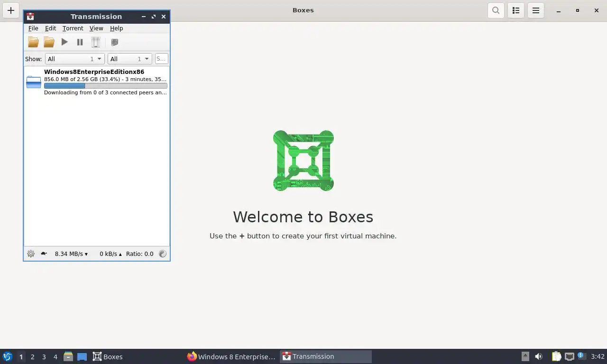The image size is (607, 364).
Task: Minimize the Transmission window
Action: click(x=144, y=17)
